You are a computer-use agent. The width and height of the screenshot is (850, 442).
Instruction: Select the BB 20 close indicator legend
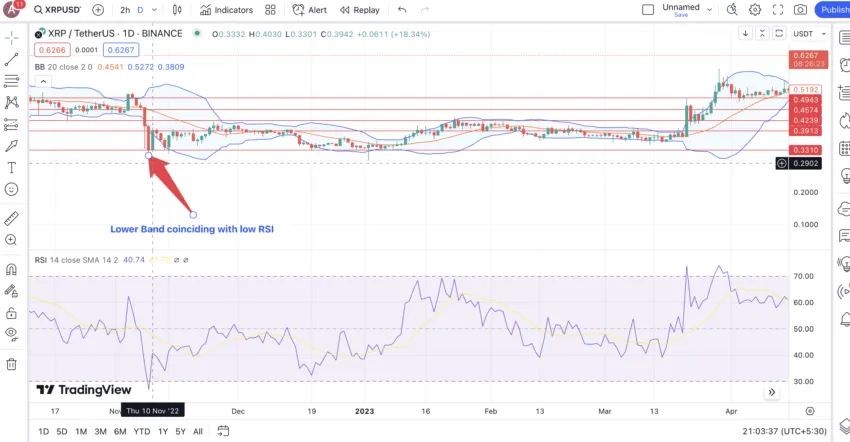tap(63, 67)
